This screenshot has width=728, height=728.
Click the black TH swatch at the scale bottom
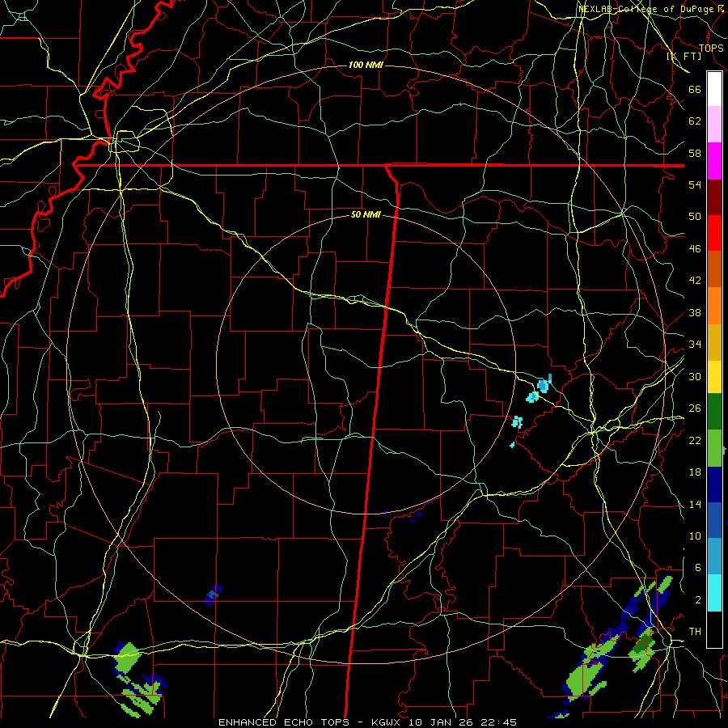click(714, 629)
